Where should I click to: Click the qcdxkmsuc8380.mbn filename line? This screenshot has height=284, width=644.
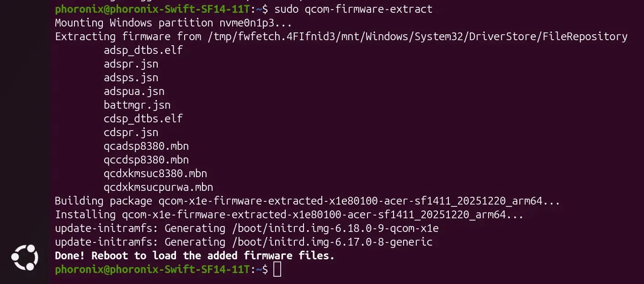(155, 174)
